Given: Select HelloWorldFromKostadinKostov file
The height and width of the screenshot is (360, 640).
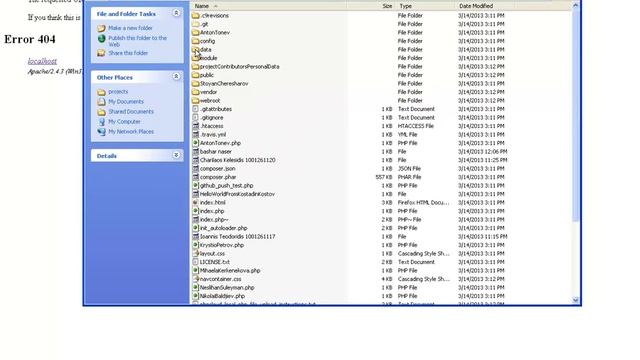Looking at the screenshot, I should [x=237, y=194].
